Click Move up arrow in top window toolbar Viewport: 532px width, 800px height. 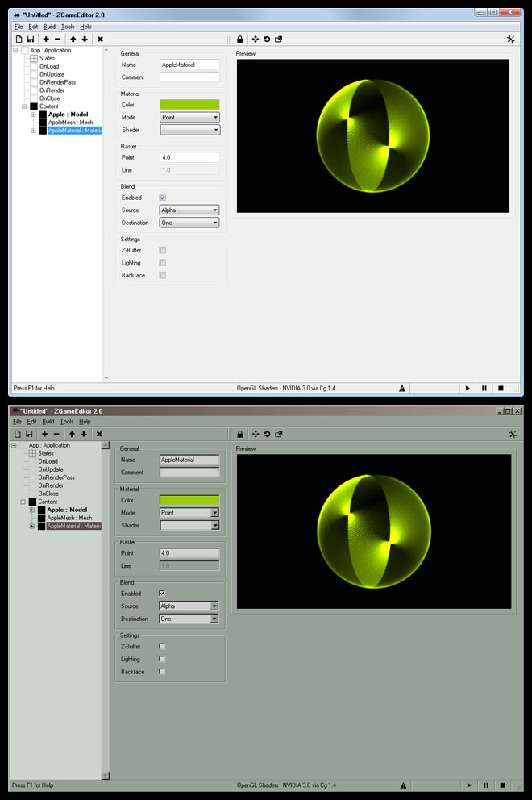(73, 40)
